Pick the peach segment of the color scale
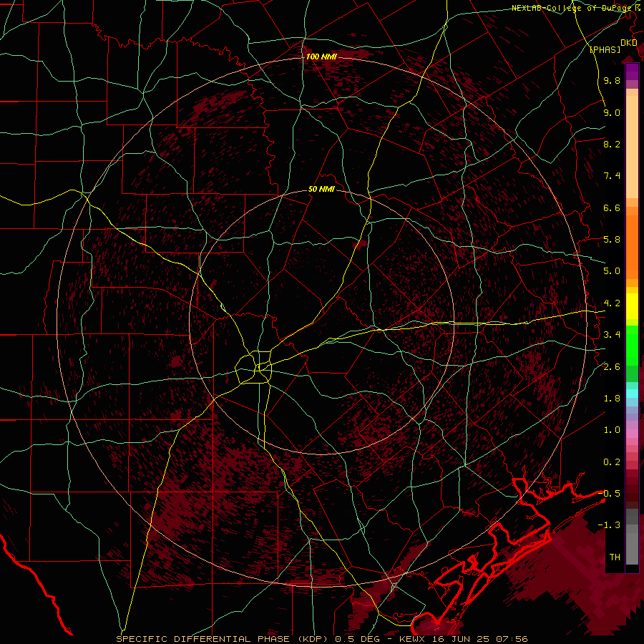The height and width of the screenshot is (644, 644). coord(632,148)
